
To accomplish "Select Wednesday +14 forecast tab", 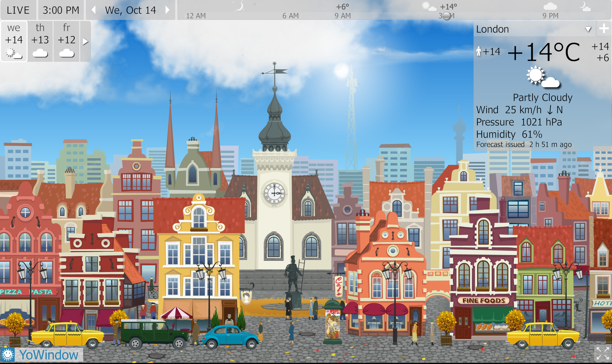I will point(14,41).
